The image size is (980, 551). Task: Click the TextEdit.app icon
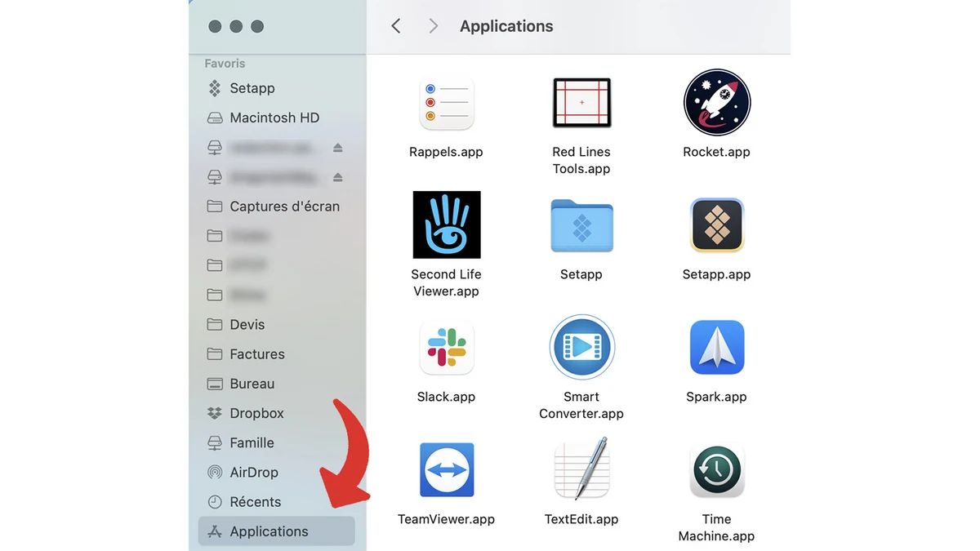click(581, 469)
